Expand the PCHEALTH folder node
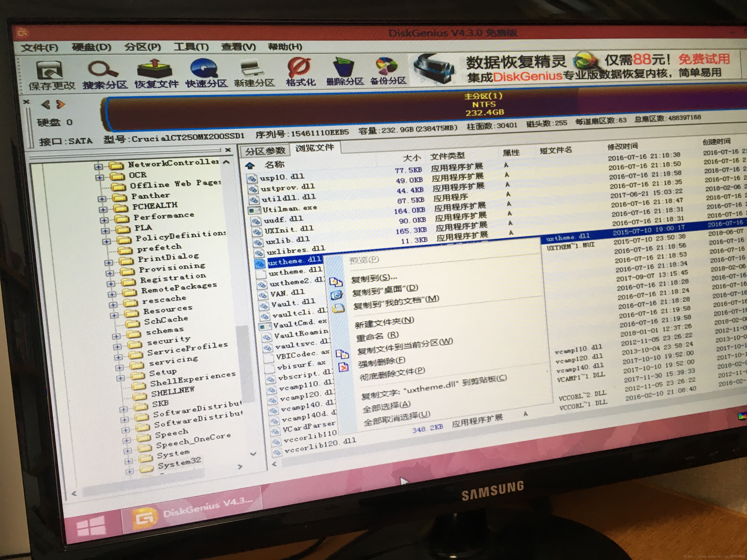This screenshot has height=560, width=747. tap(103, 209)
